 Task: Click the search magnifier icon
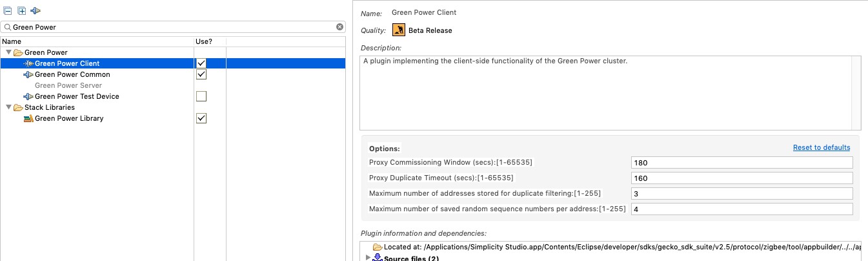point(8,27)
